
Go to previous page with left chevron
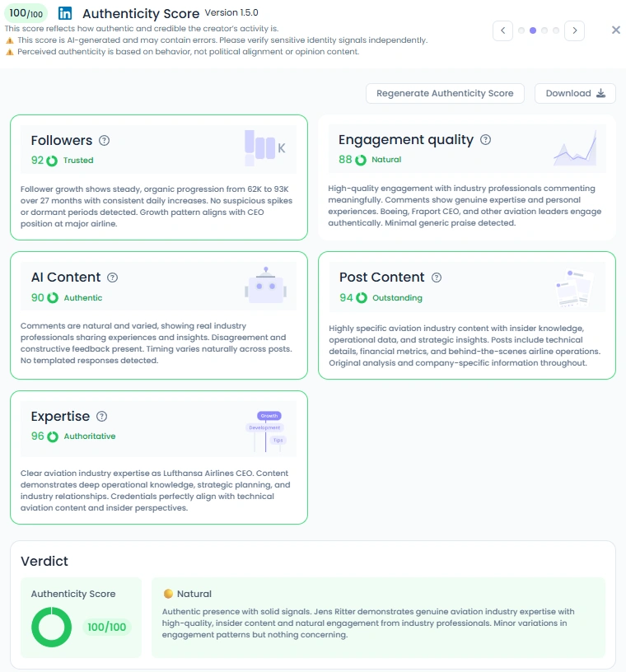pyautogui.click(x=503, y=30)
